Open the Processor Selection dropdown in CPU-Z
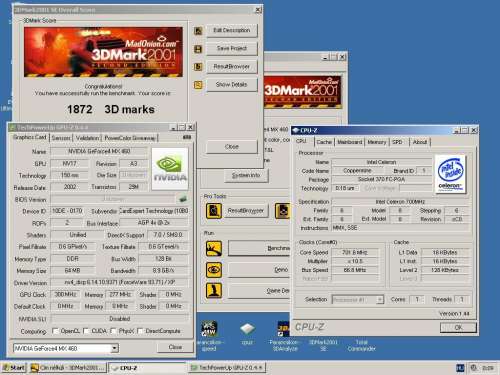The height and width of the screenshot is (375, 500). pos(380,300)
